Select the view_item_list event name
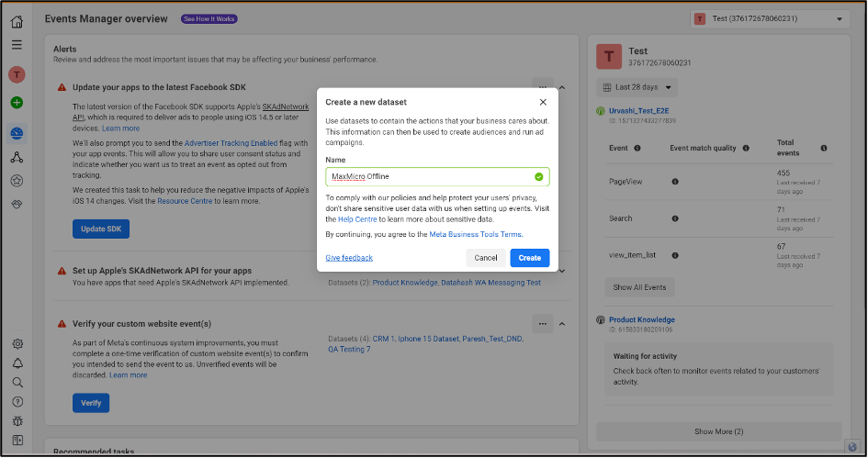This screenshot has height=458, width=868. click(x=632, y=255)
